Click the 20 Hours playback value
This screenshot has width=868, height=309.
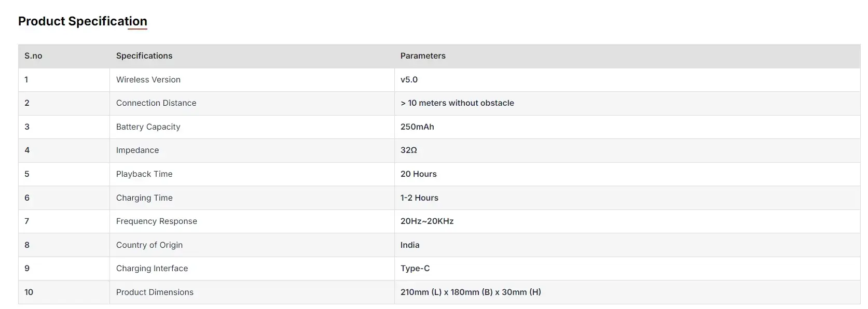tap(419, 174)
